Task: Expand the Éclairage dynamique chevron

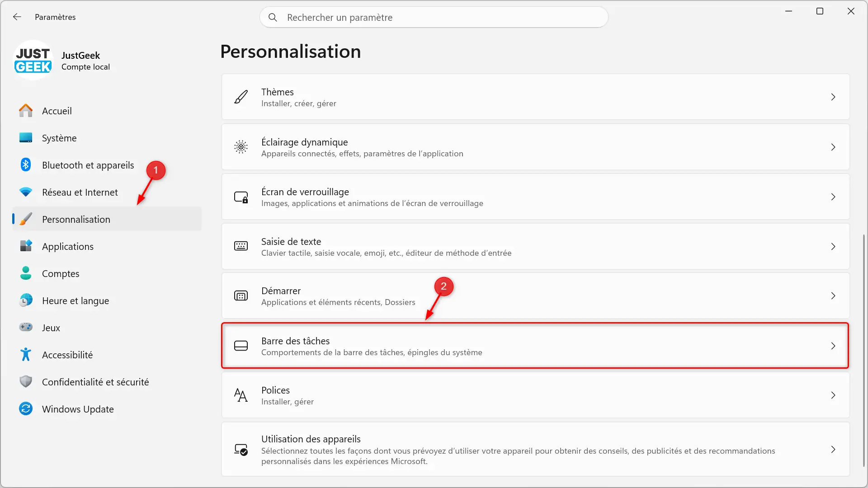Action: pos(833,147)
